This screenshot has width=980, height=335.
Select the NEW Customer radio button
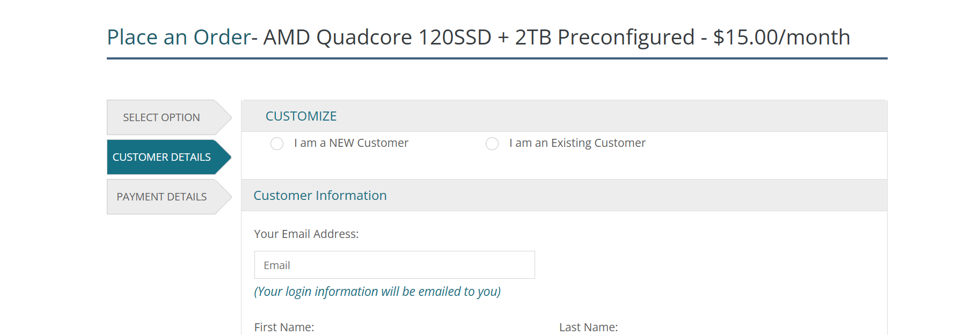click(277, 144)
